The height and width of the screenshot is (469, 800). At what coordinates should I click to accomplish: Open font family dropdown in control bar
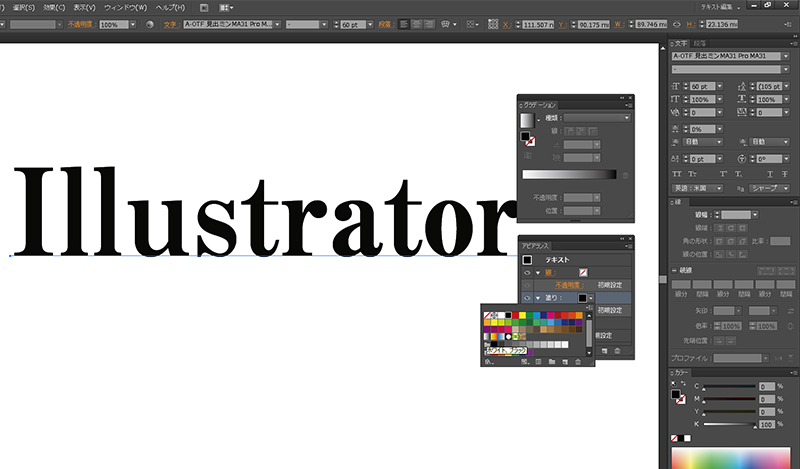click(278, 24)
